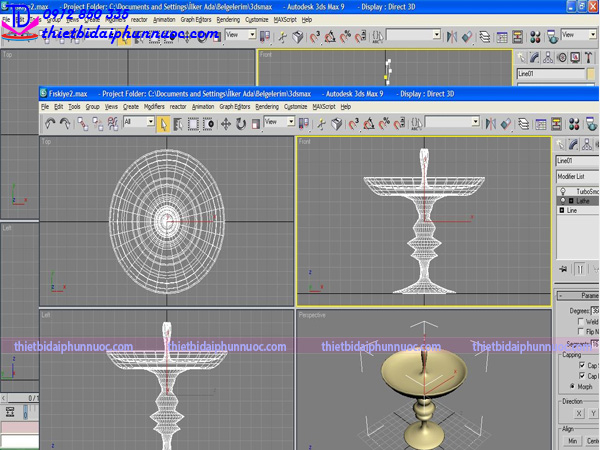
Task: Open named selection sets dropdown in front window
Action: 476,122
